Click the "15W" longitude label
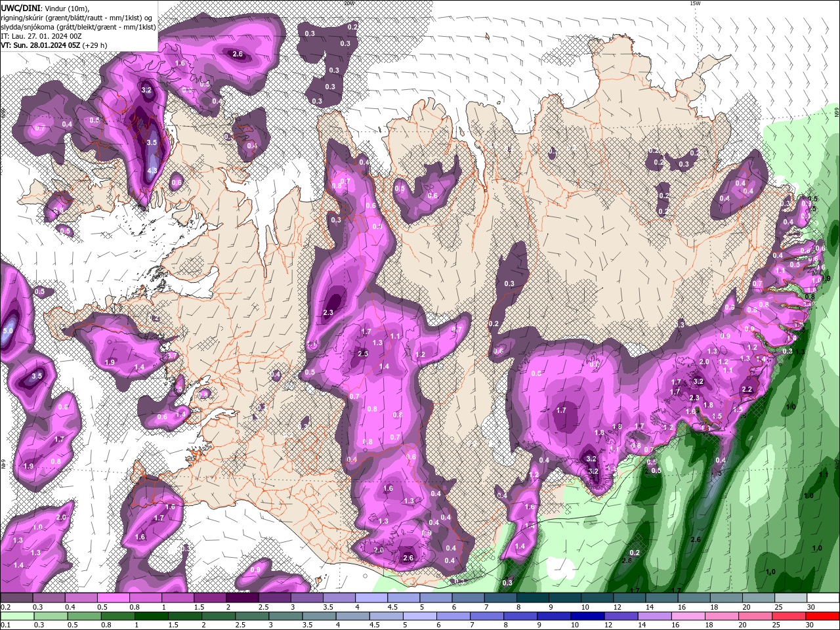 coord(695,3)
